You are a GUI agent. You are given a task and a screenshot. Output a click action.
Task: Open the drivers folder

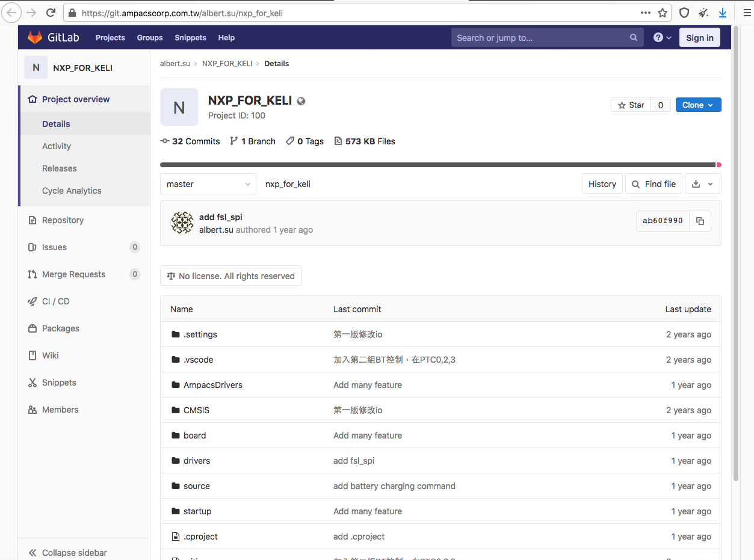click(x=197, y=461)
